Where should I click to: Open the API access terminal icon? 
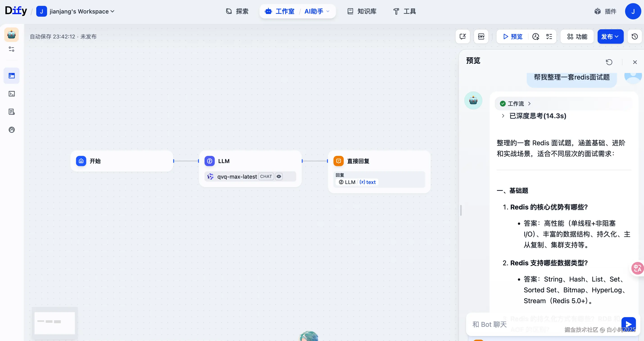tap(11, 93)
